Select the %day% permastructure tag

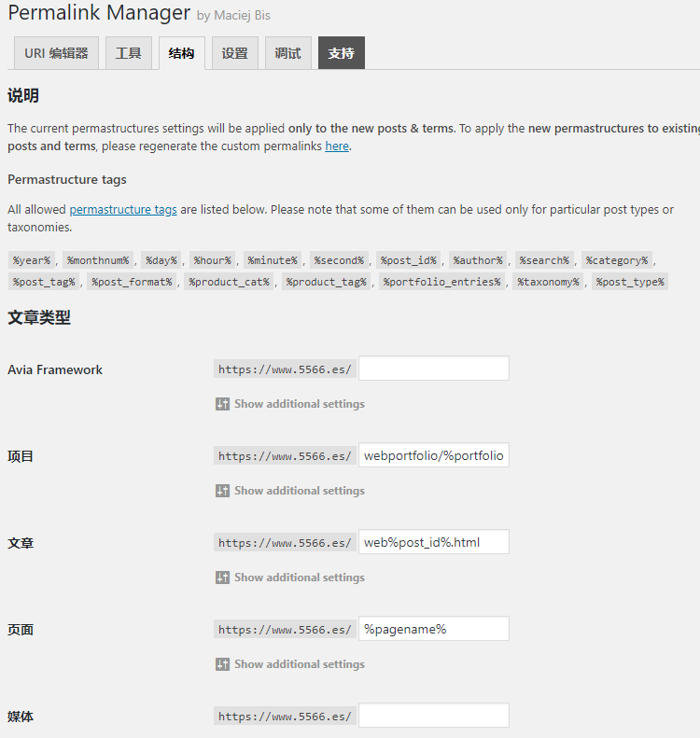pyautogui.click(x=161, y=260)
